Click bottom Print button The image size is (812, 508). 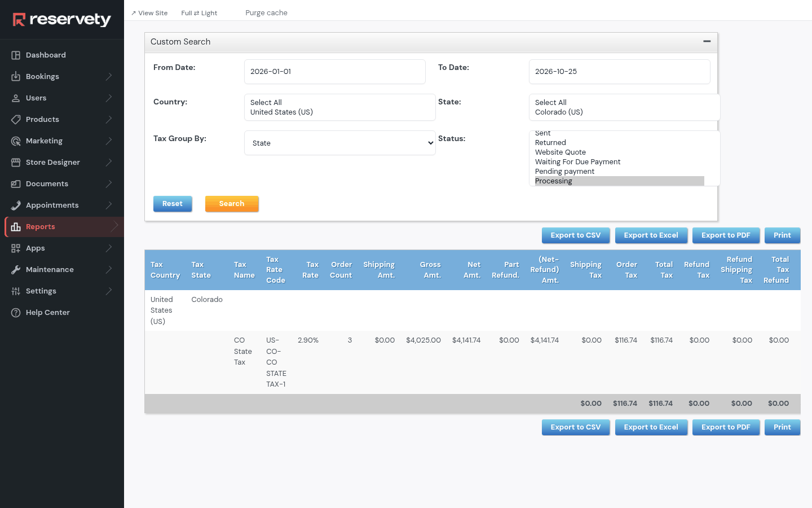(782, 427)
